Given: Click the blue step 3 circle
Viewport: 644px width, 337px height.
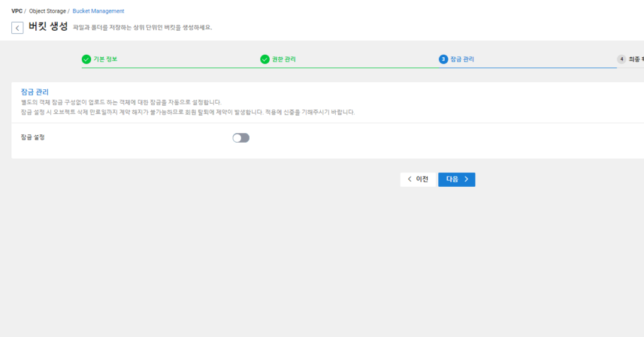Looking at the screenshot, I should (443, 59).
